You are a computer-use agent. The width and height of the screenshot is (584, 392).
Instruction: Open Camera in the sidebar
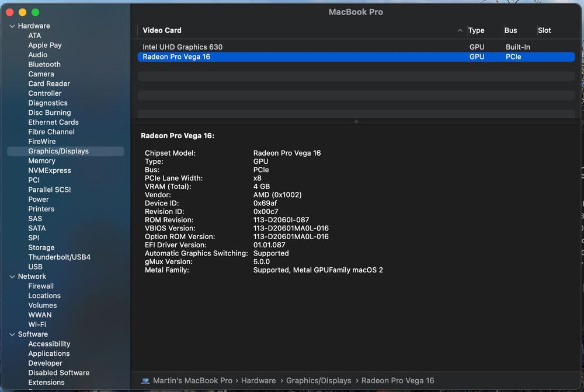[41, 75]
